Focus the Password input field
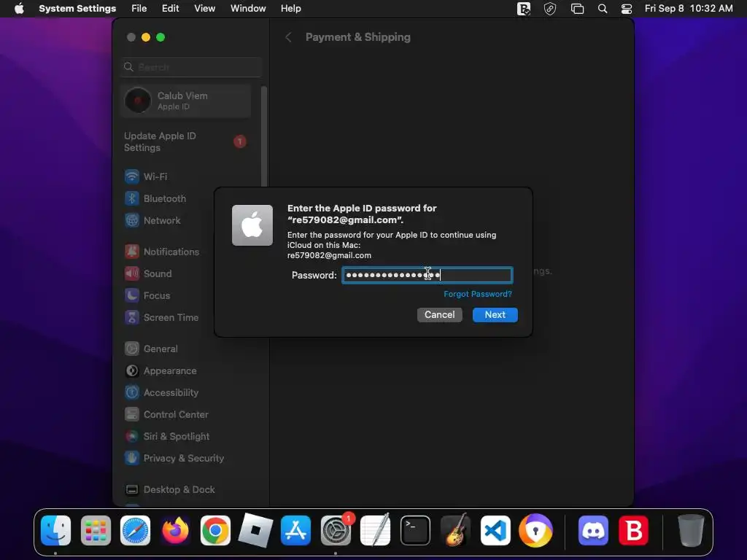 point(427,275)
